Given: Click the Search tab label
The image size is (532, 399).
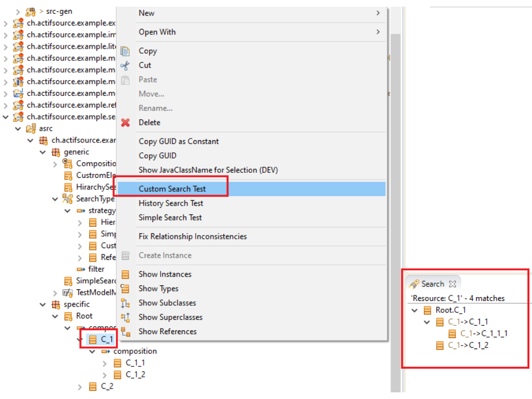Looking at the screenshot, I should (432, 284).
